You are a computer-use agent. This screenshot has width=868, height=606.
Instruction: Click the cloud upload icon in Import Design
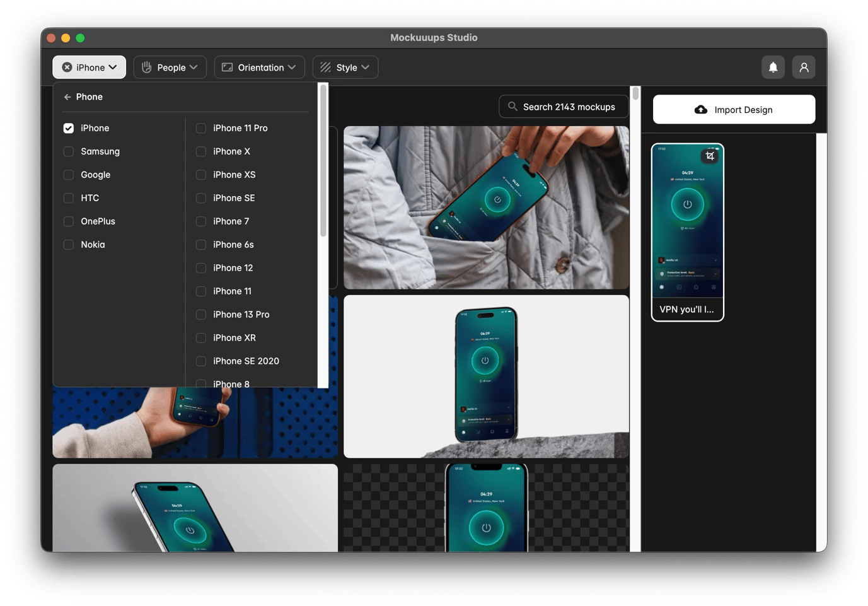[701, 110]
